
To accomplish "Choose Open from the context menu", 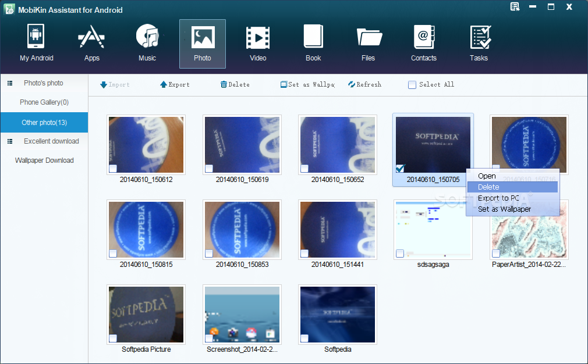I will coord(513,176).
